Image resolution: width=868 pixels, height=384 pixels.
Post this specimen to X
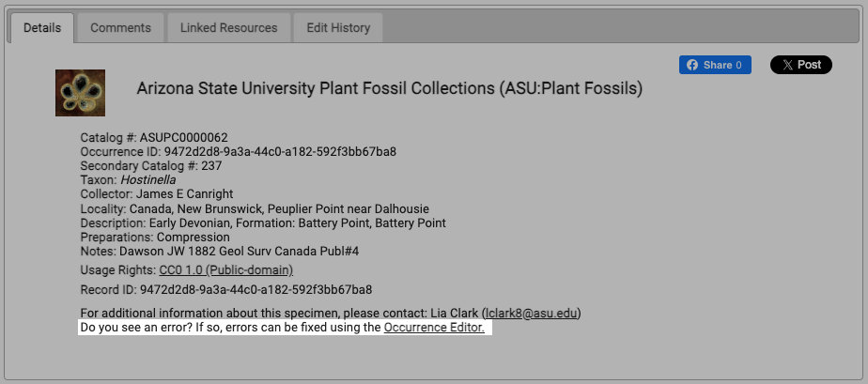[x=801, y=65]
